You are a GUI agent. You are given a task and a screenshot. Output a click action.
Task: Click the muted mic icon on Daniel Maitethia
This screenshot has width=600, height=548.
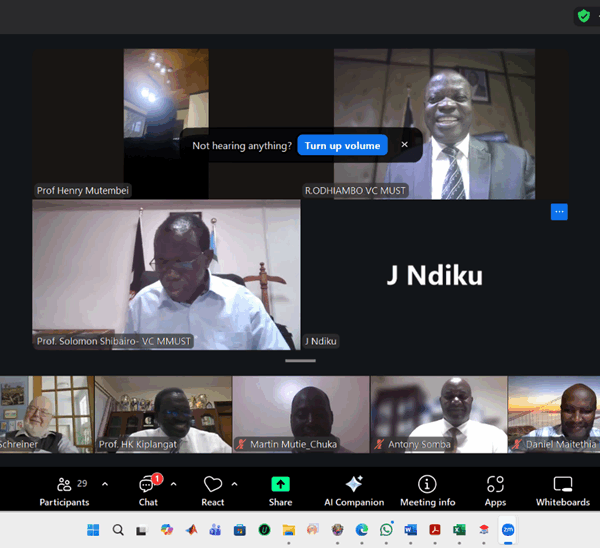(x=517, y=444)
